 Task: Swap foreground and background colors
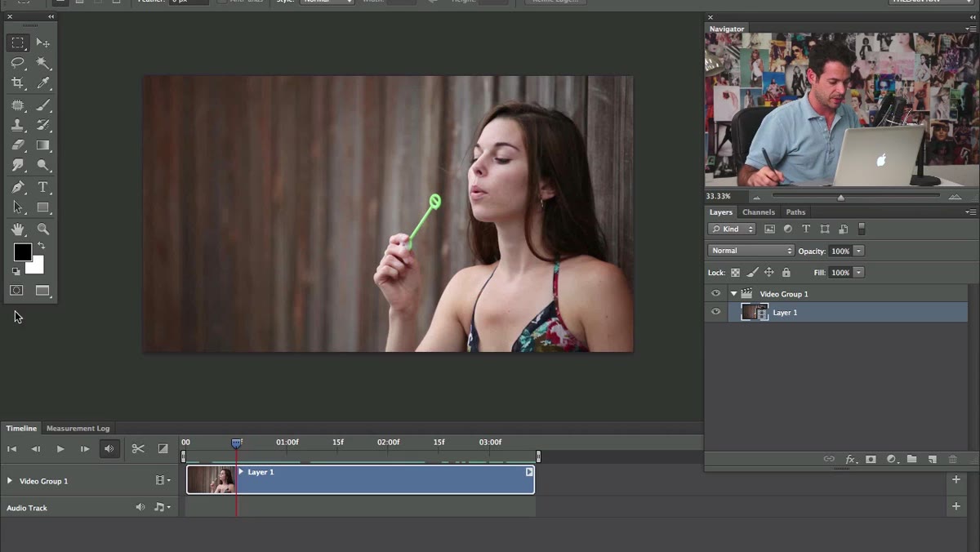41,246
